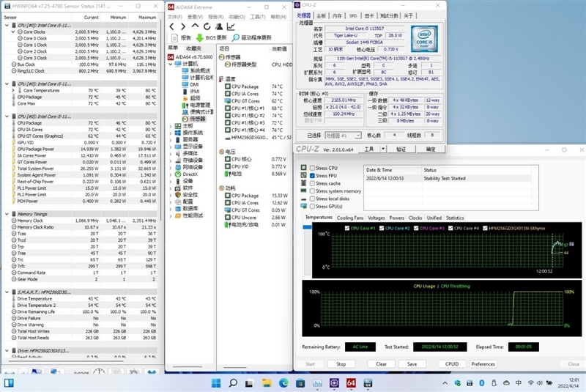Viewport: 586px width, 392px height.
Task: Click the Preferences button
Action: tap(483, 363)
